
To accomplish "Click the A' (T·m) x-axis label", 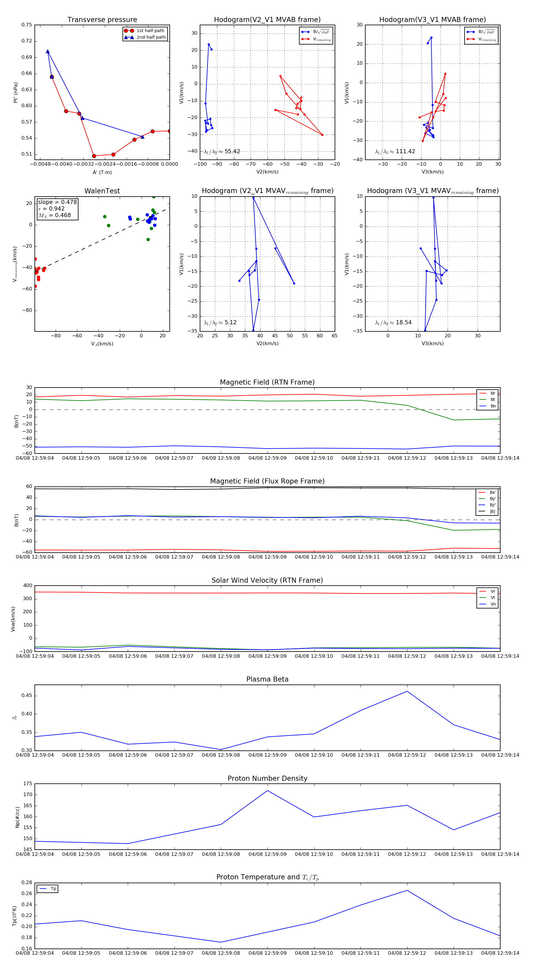I will pyautogui.click(x=102, y=172).
